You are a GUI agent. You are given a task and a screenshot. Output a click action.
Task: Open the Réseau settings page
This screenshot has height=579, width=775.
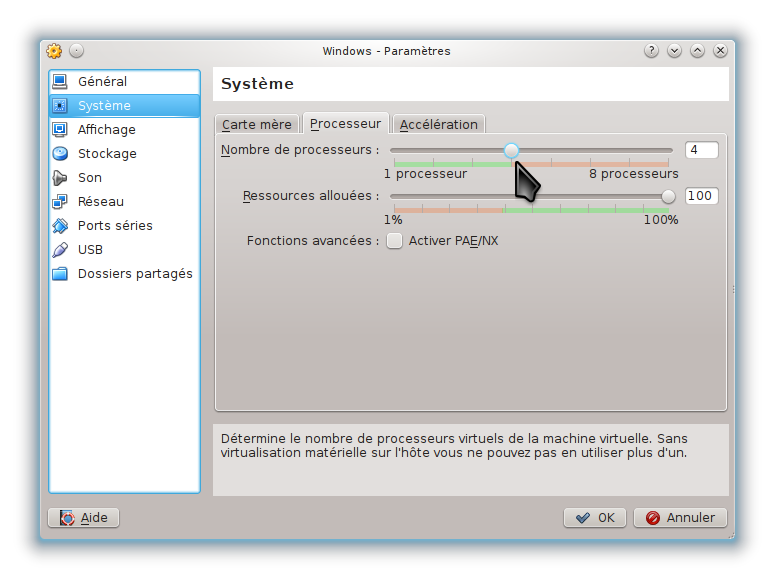click(125, 201)
